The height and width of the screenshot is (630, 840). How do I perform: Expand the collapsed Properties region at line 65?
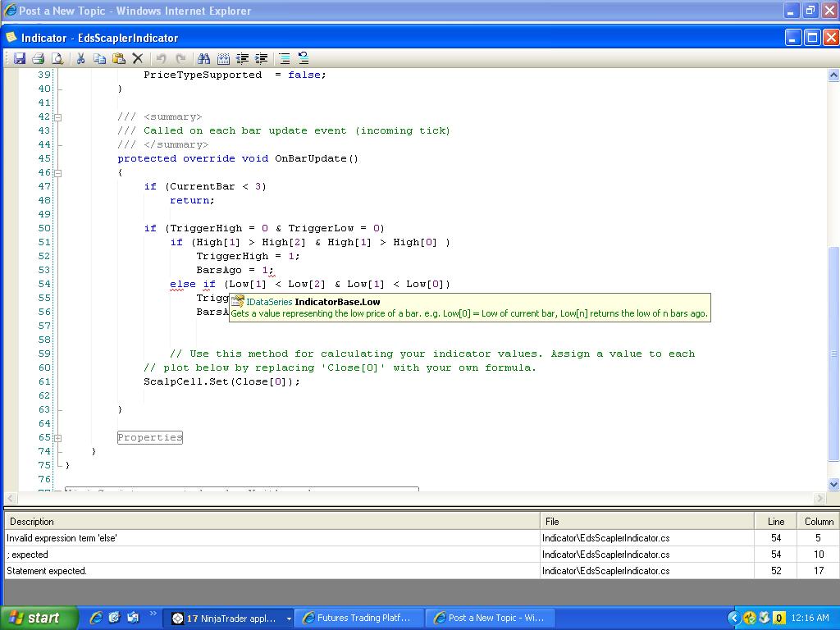(x=57, y=438)
